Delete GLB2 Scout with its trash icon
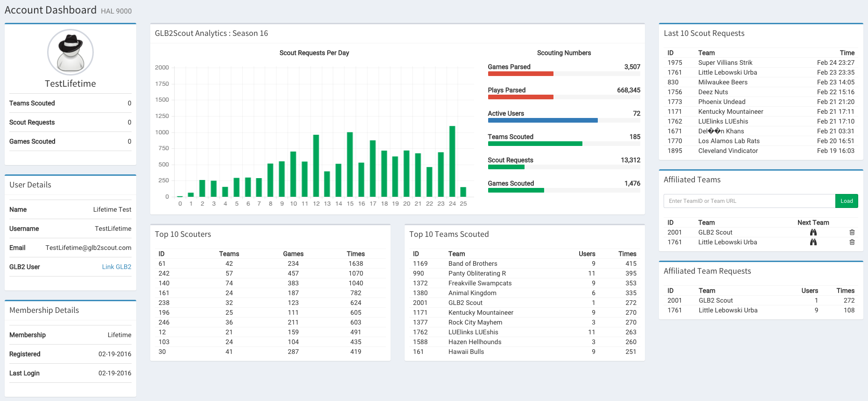The width and height of the screenshot is (868, 401). 852,232
